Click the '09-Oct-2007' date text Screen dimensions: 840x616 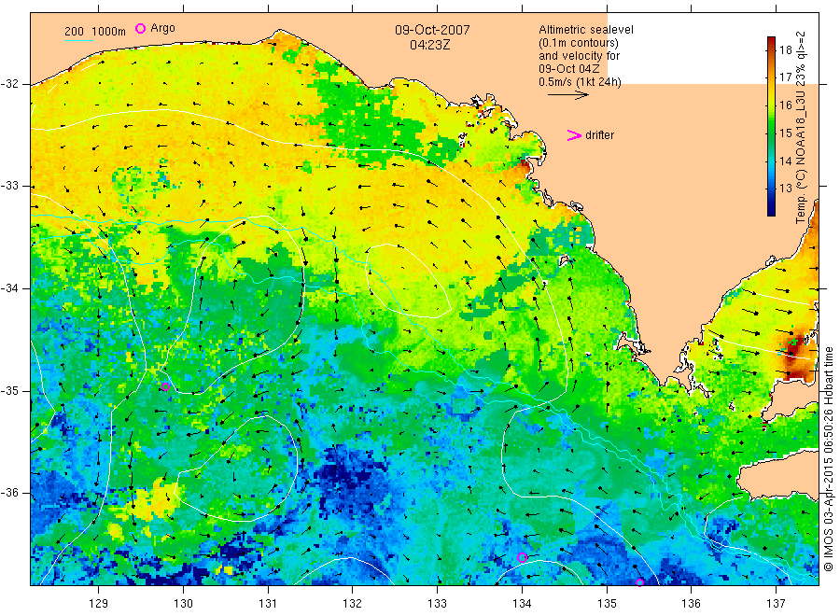coord(432,30)
